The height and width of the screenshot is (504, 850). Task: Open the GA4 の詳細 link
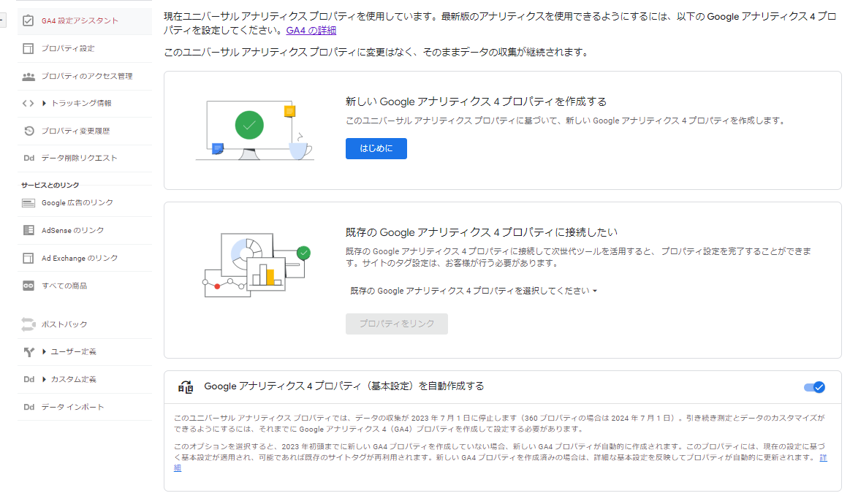tap(311, 31)
